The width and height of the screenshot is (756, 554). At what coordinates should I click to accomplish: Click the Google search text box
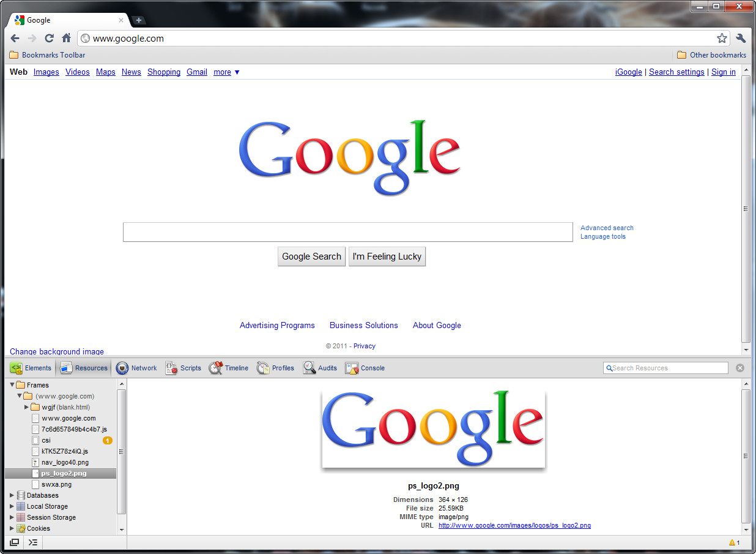(348, 232)
